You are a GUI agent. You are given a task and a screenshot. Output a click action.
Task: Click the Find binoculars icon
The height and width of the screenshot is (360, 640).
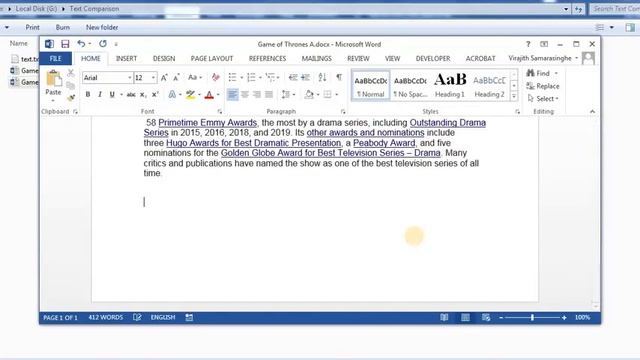pos(530,73)
